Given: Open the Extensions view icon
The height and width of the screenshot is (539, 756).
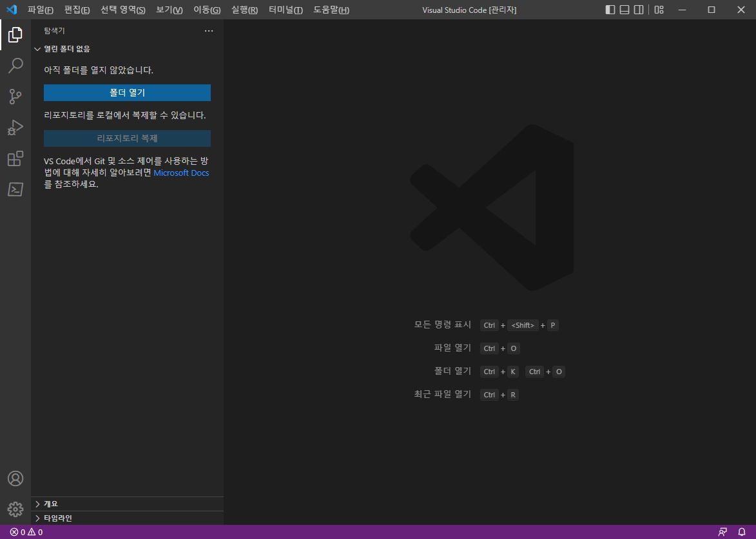Looking at the screenshot, I should point(15,158).
